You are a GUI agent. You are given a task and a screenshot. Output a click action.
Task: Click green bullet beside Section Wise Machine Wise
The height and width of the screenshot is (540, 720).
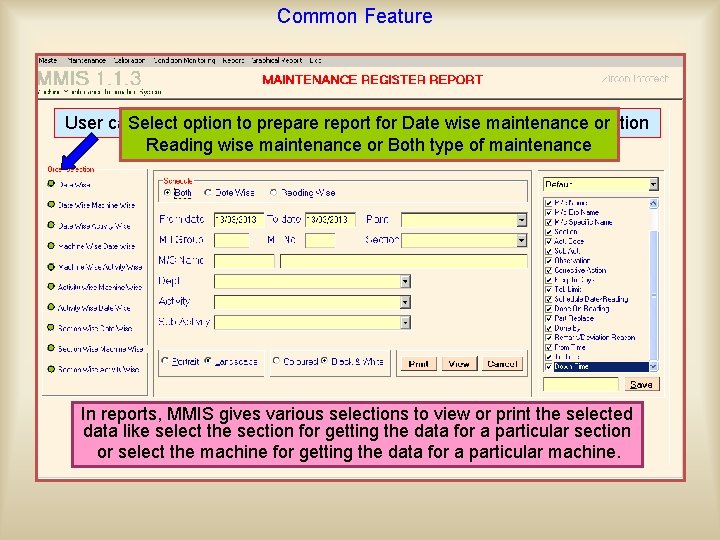coord(51,348)
